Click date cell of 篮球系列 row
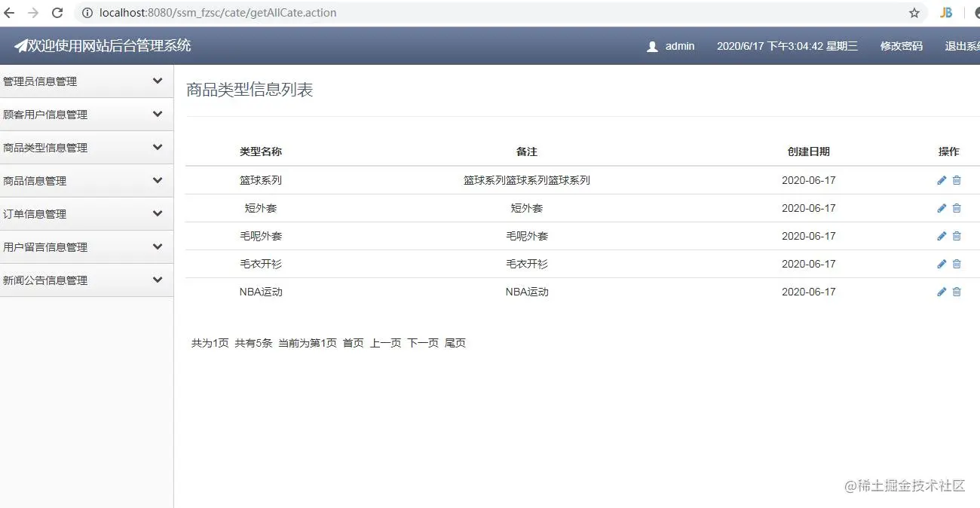The width and height of the screenshot is (980, 508). pyautogui.click(x=809, y=180)
